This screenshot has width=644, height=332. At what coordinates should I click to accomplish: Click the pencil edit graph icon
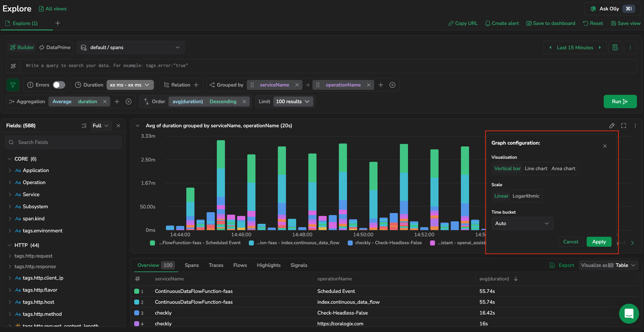[612, 126]
